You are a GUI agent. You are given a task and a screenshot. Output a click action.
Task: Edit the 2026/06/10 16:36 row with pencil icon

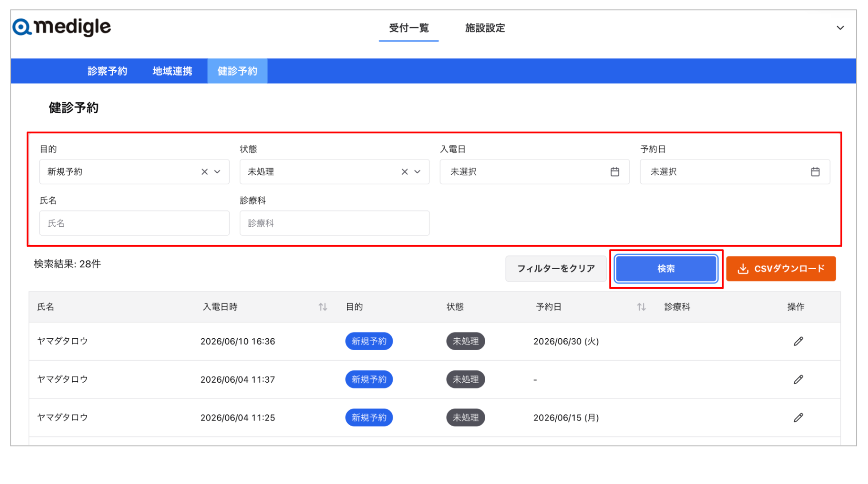[x=798, y=342]
